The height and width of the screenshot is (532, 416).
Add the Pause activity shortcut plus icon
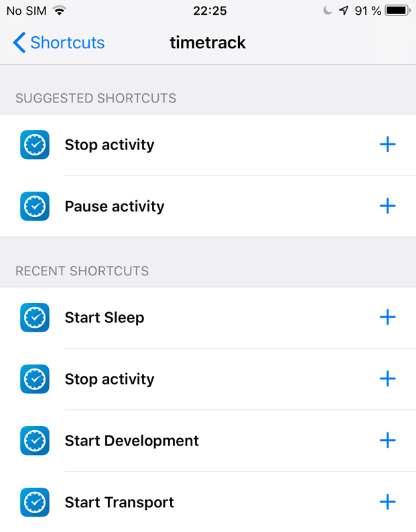tap(387, 206)
